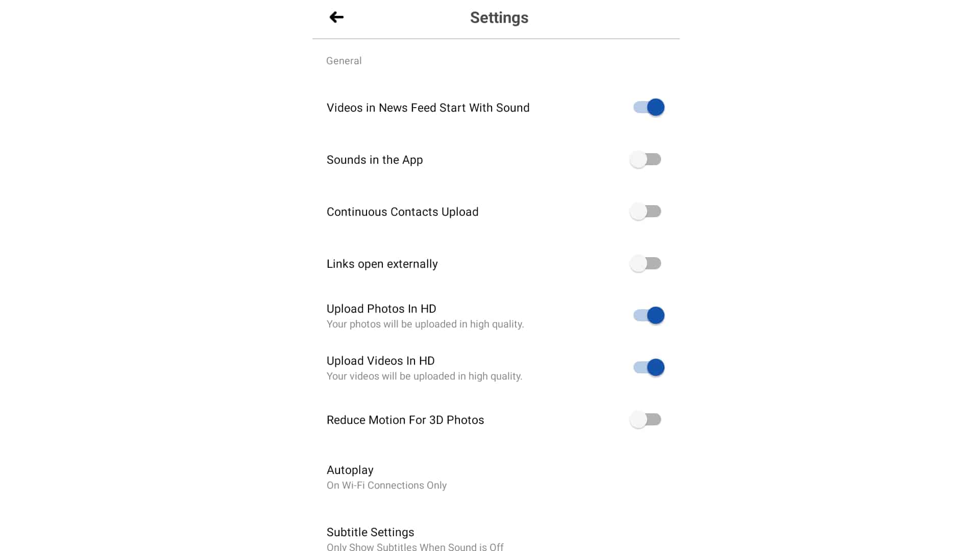Enable Reduce Motion For 3D Photos switch
Viewport: 980px width, 551px height.
[646, 420]
